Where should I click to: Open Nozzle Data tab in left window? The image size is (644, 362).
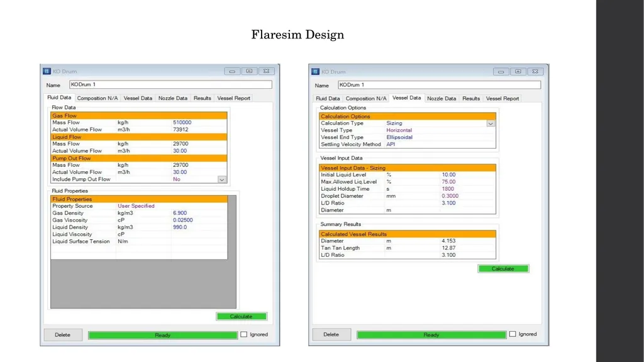coord(173,98)
